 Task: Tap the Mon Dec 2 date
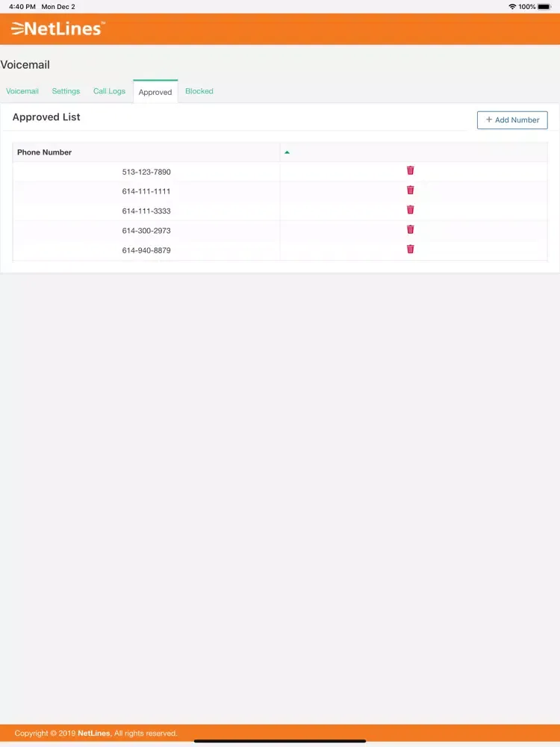point(58,7)
